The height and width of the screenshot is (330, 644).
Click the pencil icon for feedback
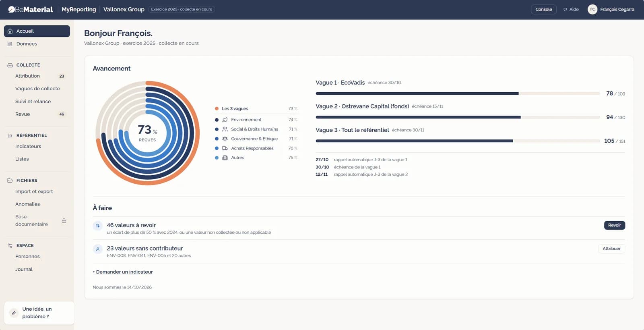coord(14,313)
